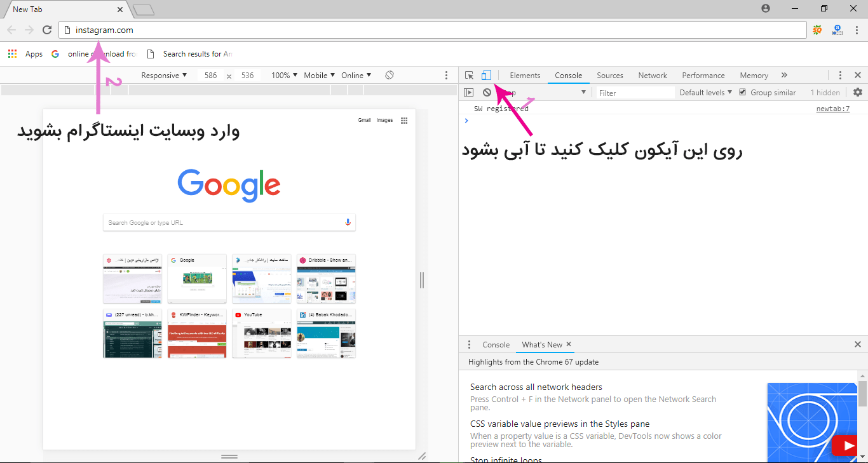This screenshot has width=868, height=463.
Task: Start voice search with the microphone icon
Action: click(348, 222)
